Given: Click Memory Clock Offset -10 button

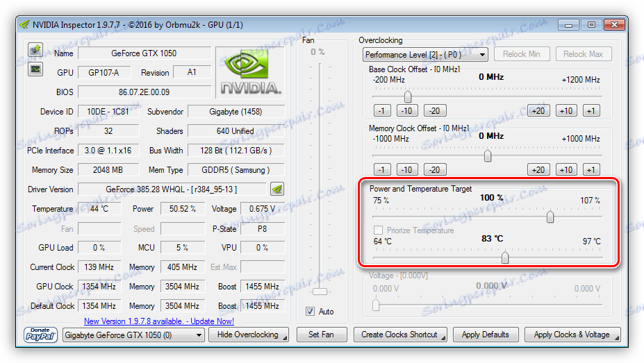Looking at the screenshot, I should pos(407,170).
